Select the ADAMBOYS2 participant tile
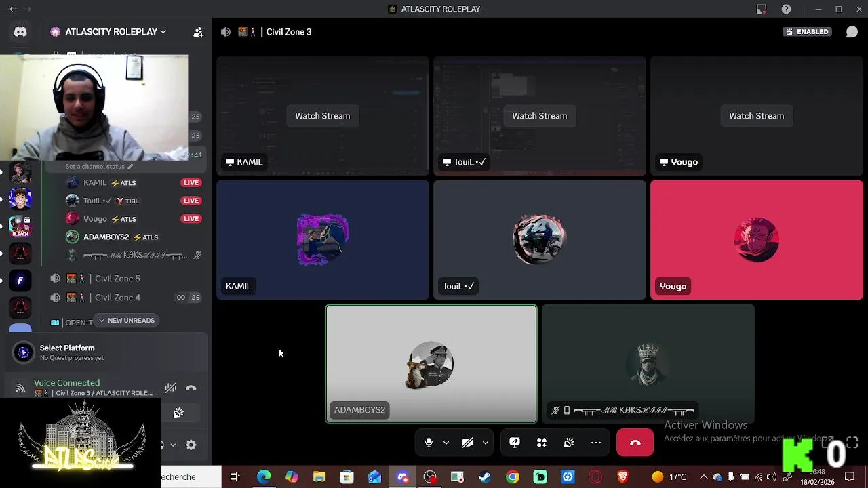Image resolution: width=868 pixels, height=488 pixels. (x=431, y=364)
